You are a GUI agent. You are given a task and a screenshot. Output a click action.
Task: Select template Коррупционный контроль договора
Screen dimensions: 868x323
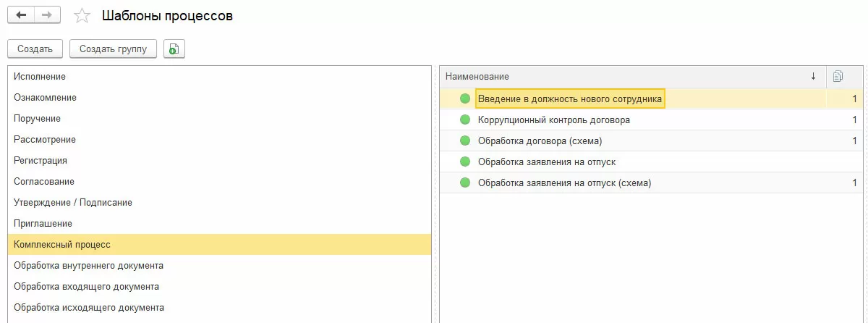point(554,119)
